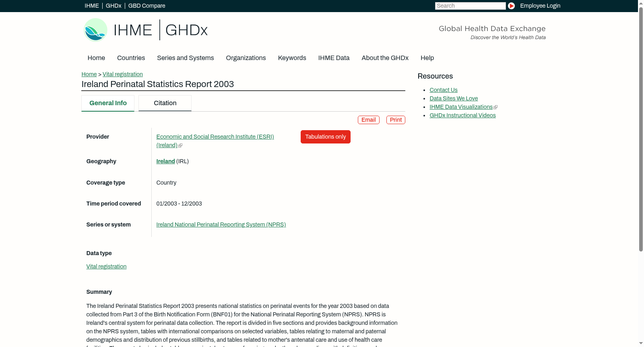Click the Print button

point(396,120)
